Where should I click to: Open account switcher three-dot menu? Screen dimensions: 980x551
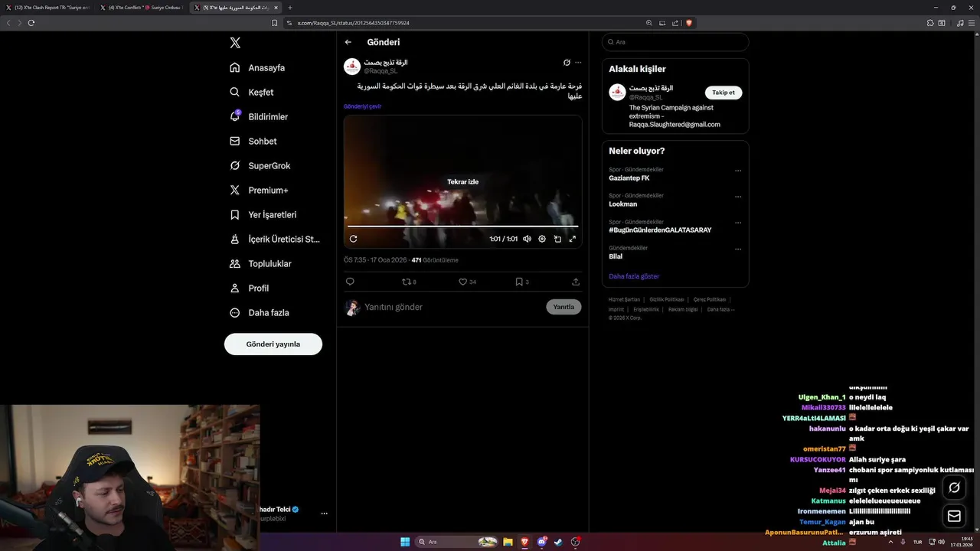325,514
